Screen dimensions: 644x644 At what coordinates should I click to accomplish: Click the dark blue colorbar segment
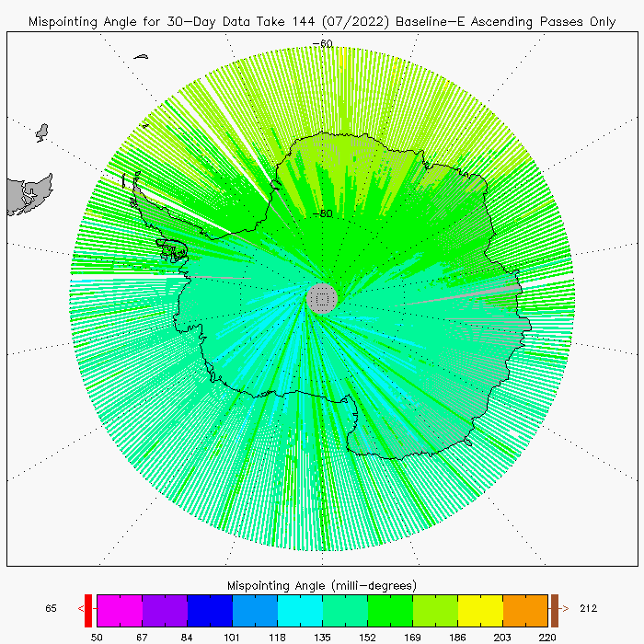pos(210,610)
